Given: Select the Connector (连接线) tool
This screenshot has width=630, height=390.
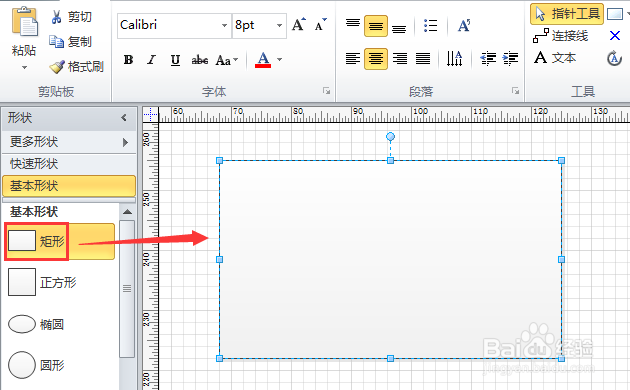Looking at the screenshot, I should point(560,36).
